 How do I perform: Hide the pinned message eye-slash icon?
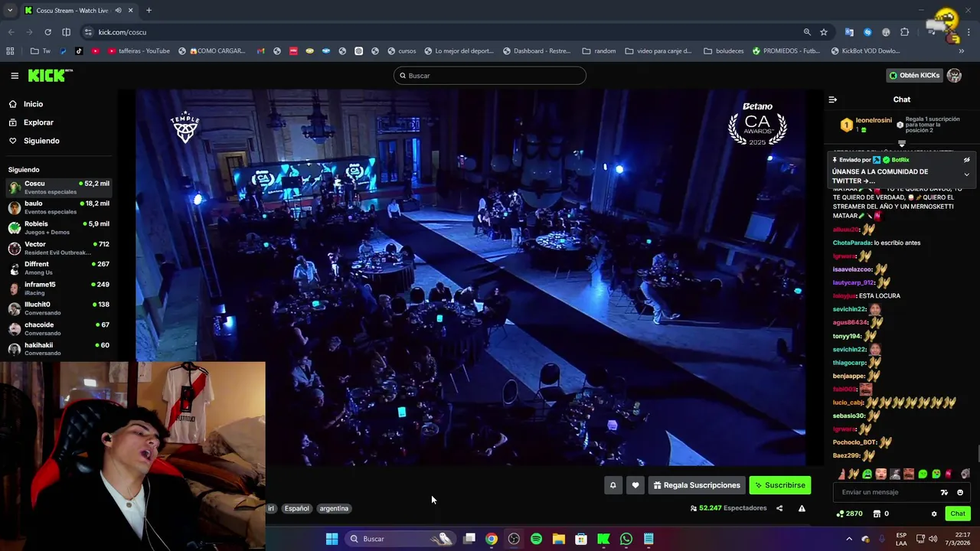(x=966, y=160)
